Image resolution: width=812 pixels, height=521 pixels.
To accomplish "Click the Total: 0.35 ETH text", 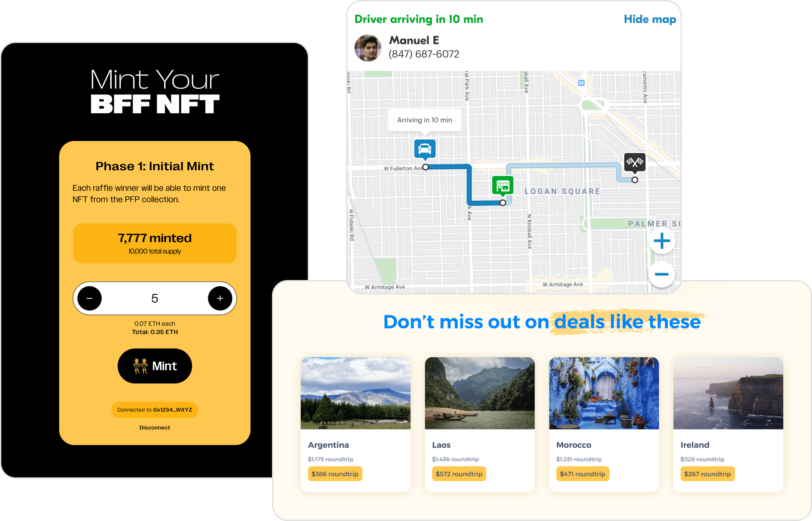I will click(155, 332).
